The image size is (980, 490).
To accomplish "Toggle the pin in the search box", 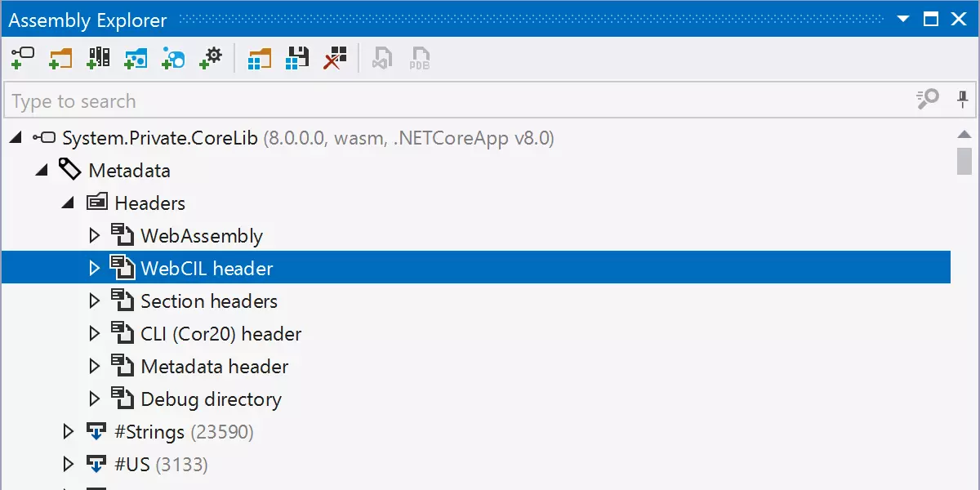I will [x=964, y=100].
